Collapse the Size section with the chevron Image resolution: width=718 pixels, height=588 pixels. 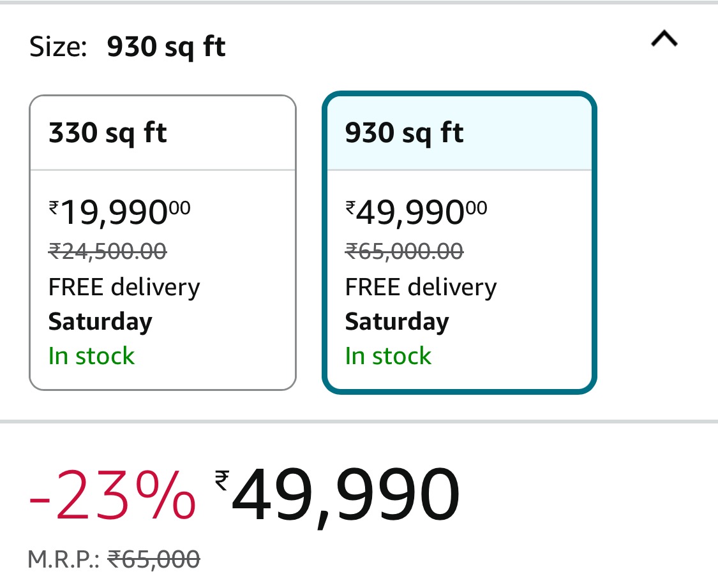click(x=664, y=39)
